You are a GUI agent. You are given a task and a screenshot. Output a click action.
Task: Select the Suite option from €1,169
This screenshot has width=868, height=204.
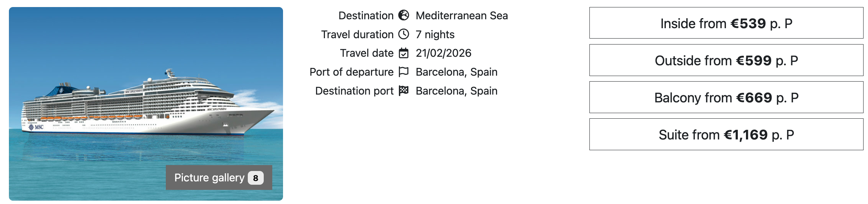(726, 135)
